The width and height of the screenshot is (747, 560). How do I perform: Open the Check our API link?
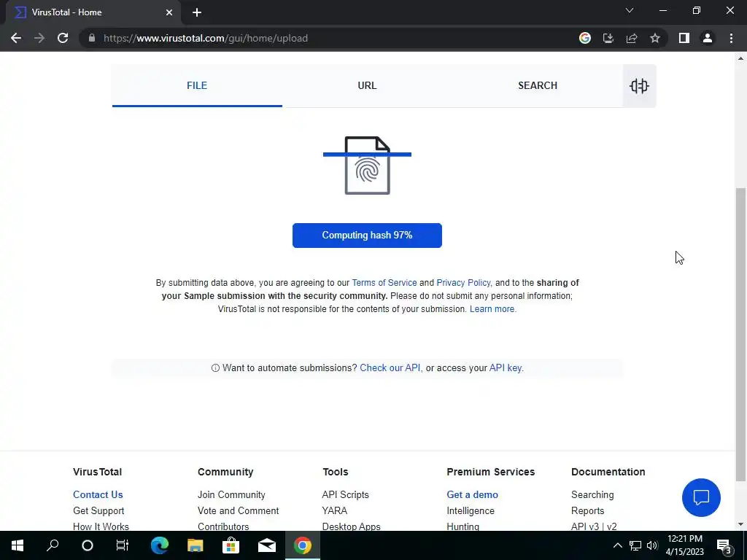click(x=390, y=368)
